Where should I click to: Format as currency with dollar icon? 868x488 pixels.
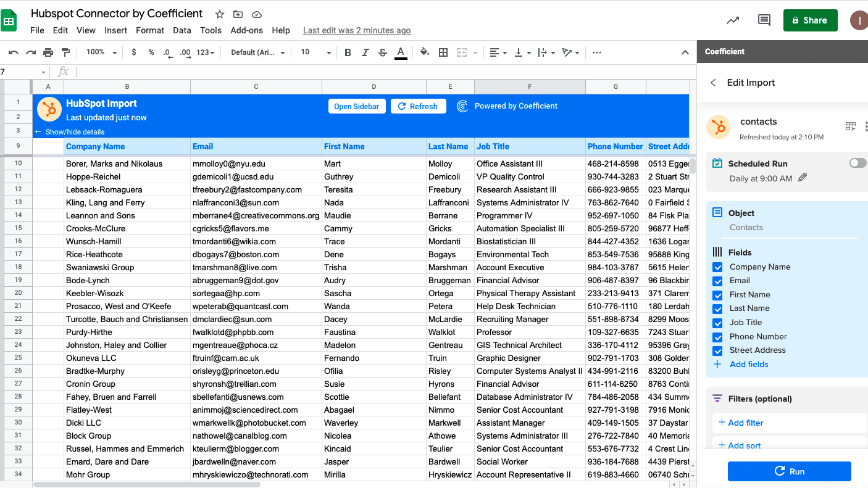(134, 52)
